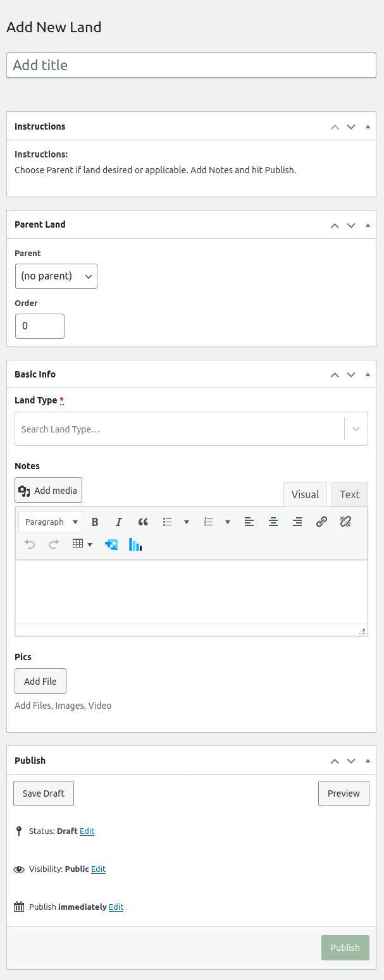The width and height of the screenshot is (384, 980).
Task: Click the Publish calendar icon
Action: (x=19, y=907)
